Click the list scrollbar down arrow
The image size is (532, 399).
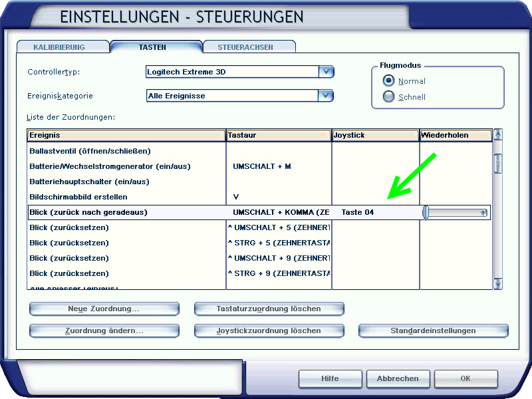point(497,284)
